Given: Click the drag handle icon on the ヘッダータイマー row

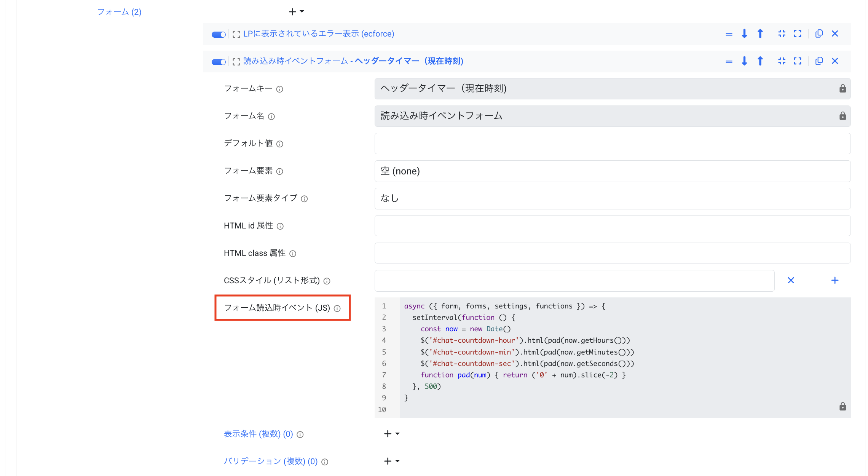Looking at the screenshot, I should click(x=729, y=61).
